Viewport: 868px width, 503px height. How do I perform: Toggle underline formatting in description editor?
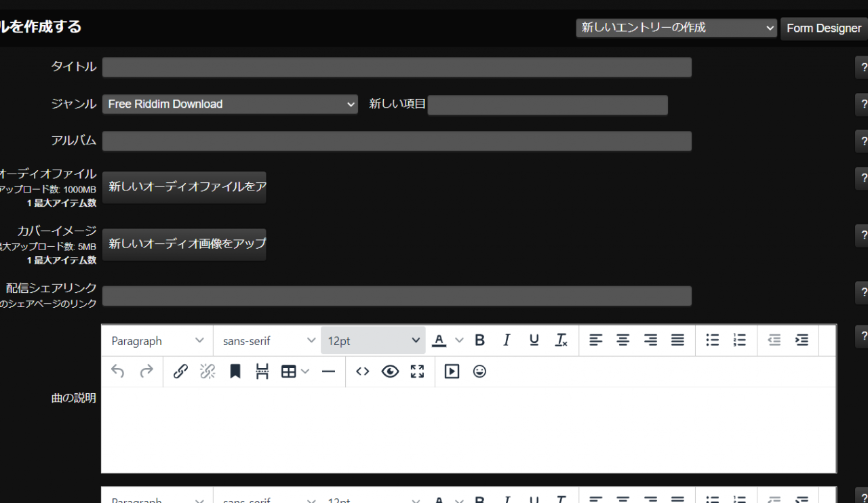[x=534, y=340]
